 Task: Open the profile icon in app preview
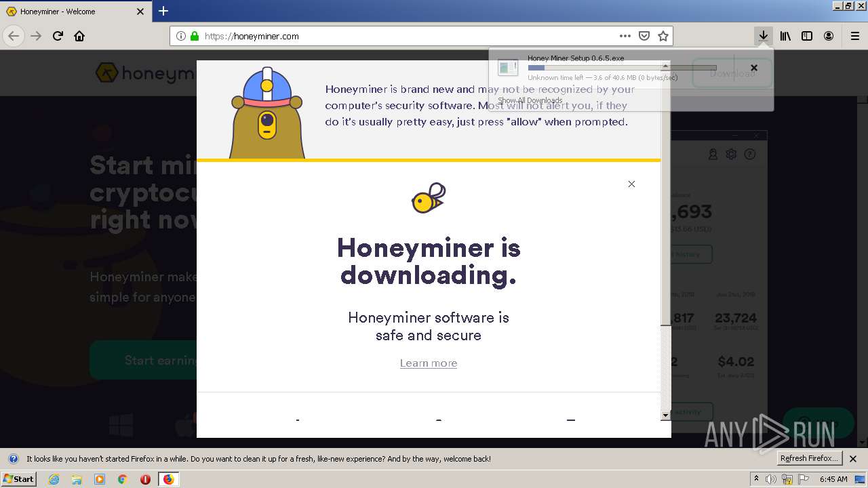coord(713,154)
